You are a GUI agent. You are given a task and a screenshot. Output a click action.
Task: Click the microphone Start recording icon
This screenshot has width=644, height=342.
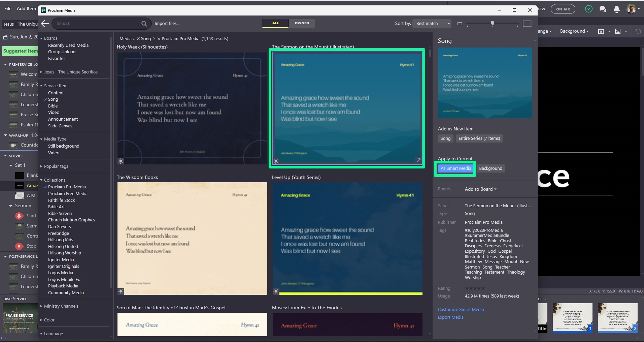tap(19, 216)
